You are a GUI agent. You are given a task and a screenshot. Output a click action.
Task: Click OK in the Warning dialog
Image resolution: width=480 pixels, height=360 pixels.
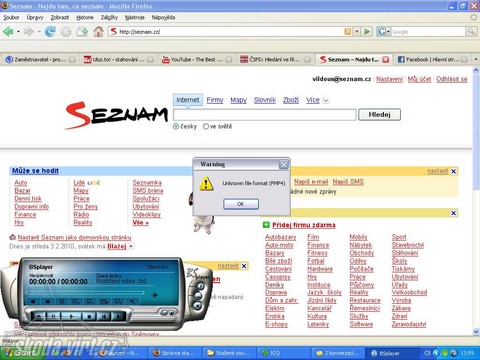241,204
